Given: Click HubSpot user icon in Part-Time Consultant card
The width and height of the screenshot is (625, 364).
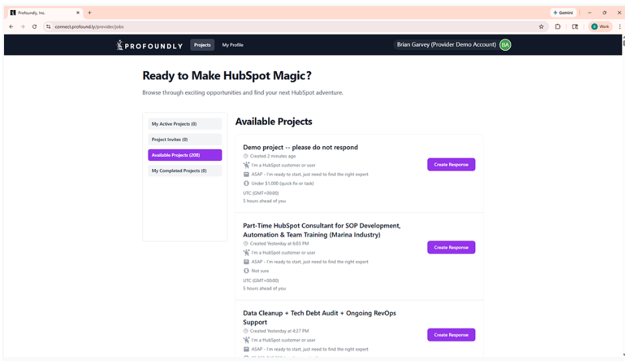Looking at the screenshot, I should coord(246,253).
